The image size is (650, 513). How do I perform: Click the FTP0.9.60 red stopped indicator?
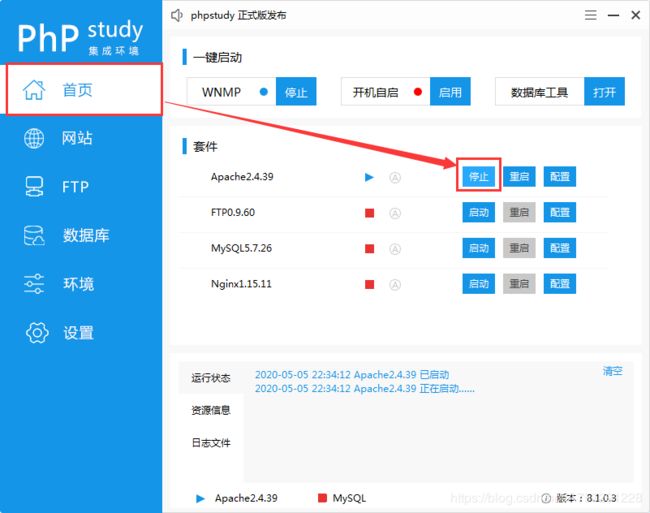[x=369, y=213]
